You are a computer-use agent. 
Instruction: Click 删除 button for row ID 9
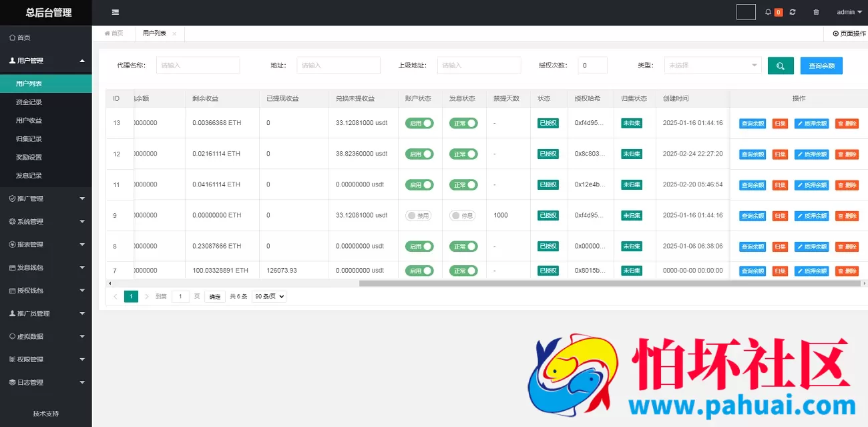847,216
